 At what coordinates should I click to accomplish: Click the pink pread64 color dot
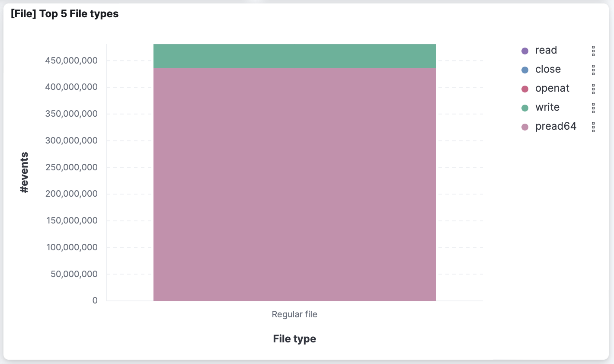525,127
